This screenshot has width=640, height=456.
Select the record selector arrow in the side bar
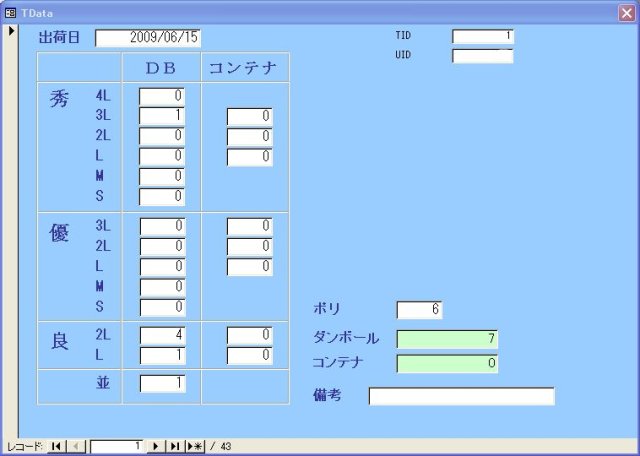coord(11,31)
